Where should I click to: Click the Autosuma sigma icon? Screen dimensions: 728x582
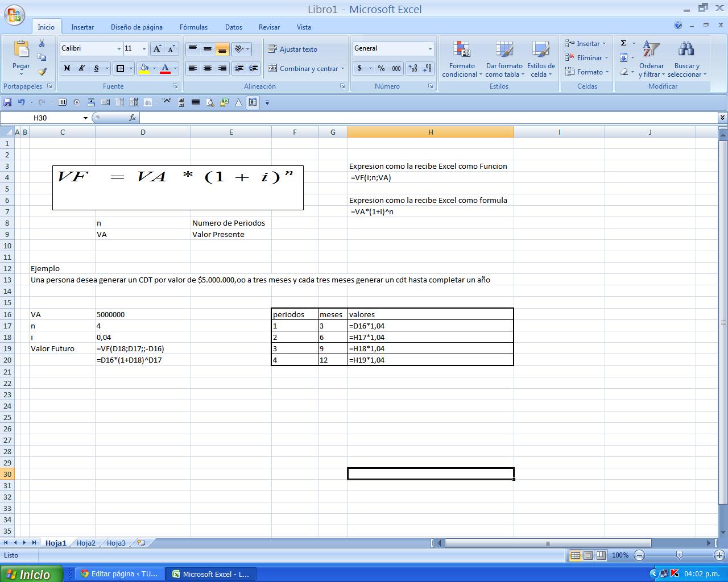[624, 43]
